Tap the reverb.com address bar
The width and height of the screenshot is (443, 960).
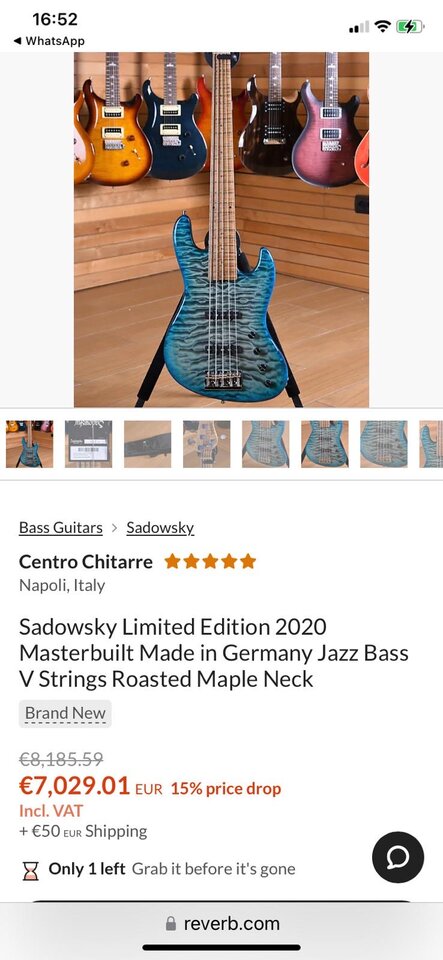[222, 924]
